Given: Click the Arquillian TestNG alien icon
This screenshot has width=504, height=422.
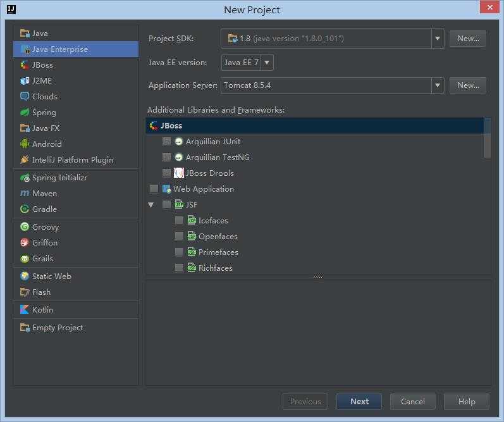Looking at the screenshot, I should [179, 157].
